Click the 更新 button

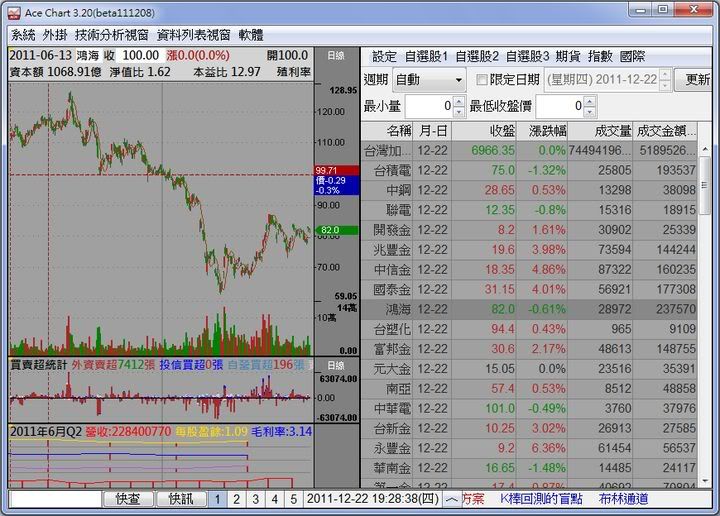[695, 80]
